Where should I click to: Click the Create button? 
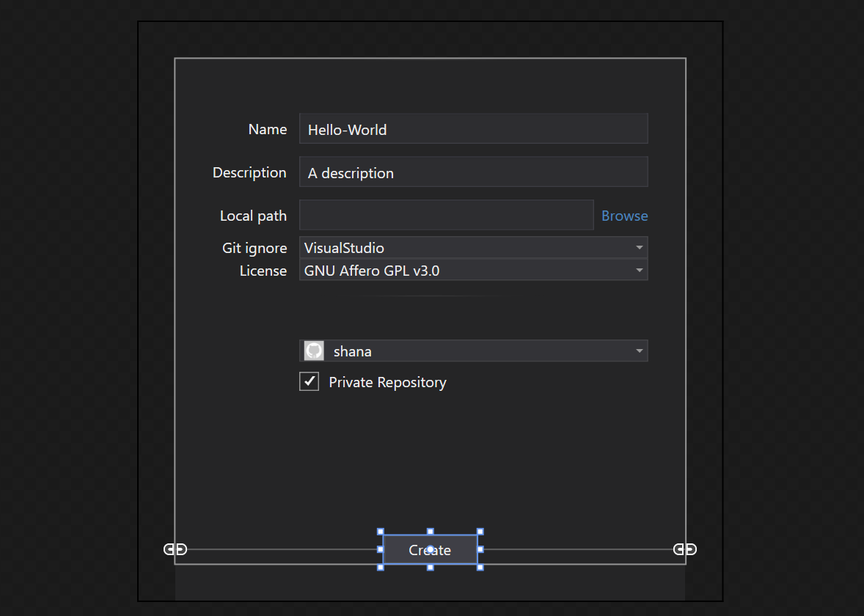pyautogui.click(x=430, y=549)
